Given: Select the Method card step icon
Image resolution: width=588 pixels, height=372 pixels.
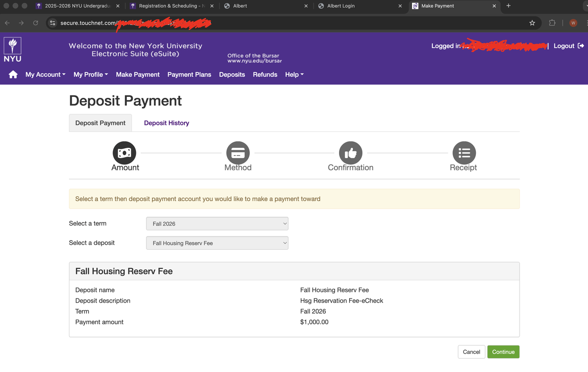Looking at the screenshot, I should coord(238,152).
